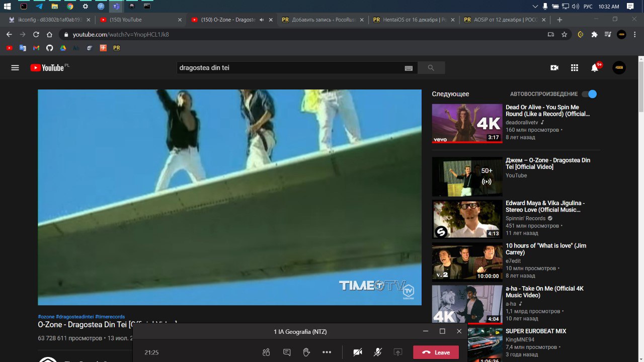This screenshot has height=362, width=644.
Task: Open Microsoft Teams from the taskbar
Action: pyautogui.click(x=116, y=7)
